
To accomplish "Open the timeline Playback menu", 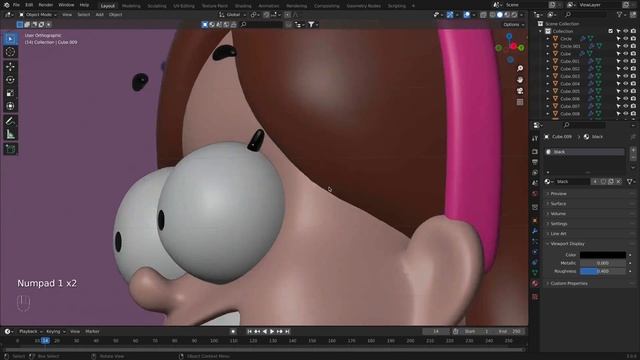I will click(30, 331).
